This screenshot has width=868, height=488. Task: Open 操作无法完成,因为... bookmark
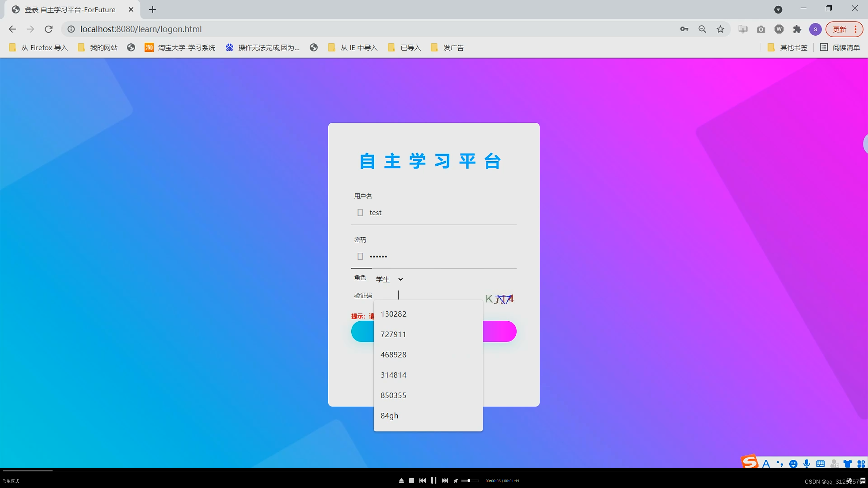[263, 47]
